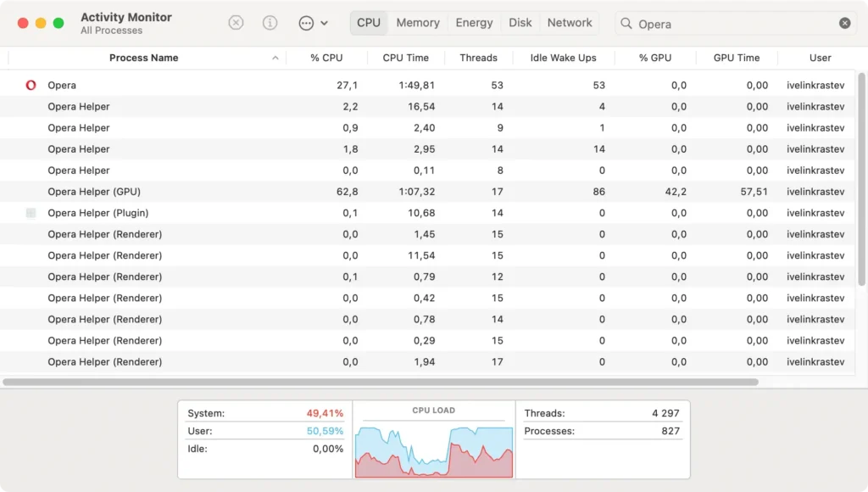Click the magnifier search icon
This screenshot has width=868, height=492.
[626, 23]
